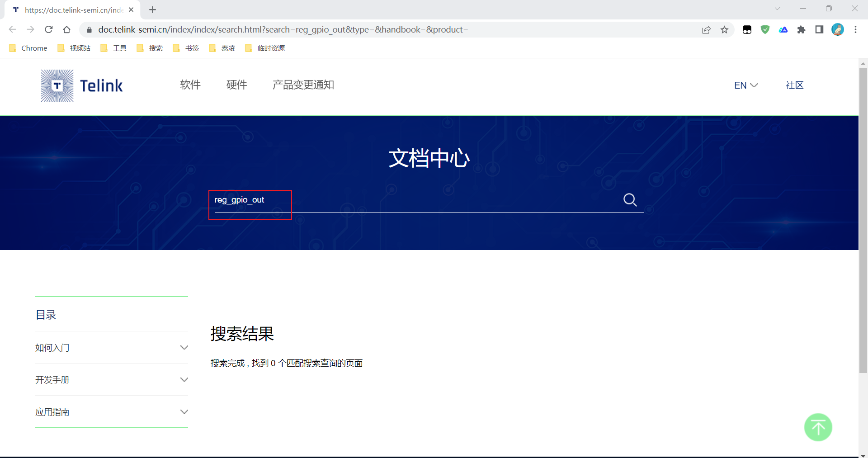Open the green shield extension
Image resolution: width=868 pixels, height=458 pixels.
tap(765, 30)
